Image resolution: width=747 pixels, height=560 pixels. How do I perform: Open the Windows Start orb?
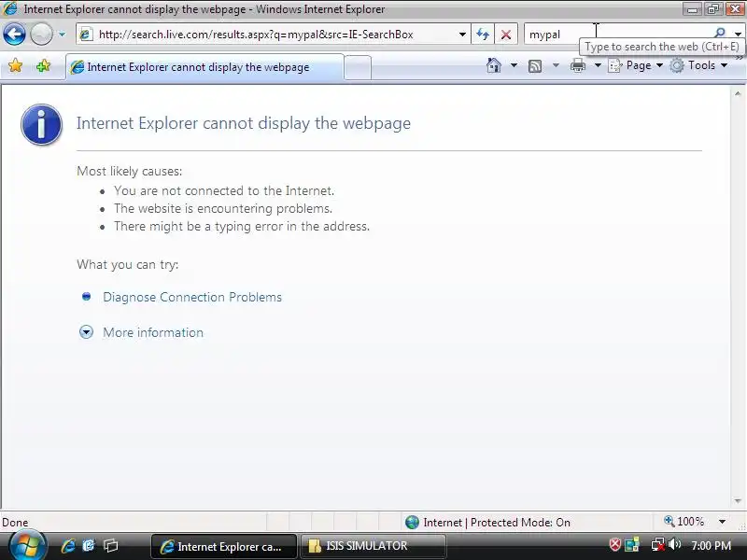27,546
